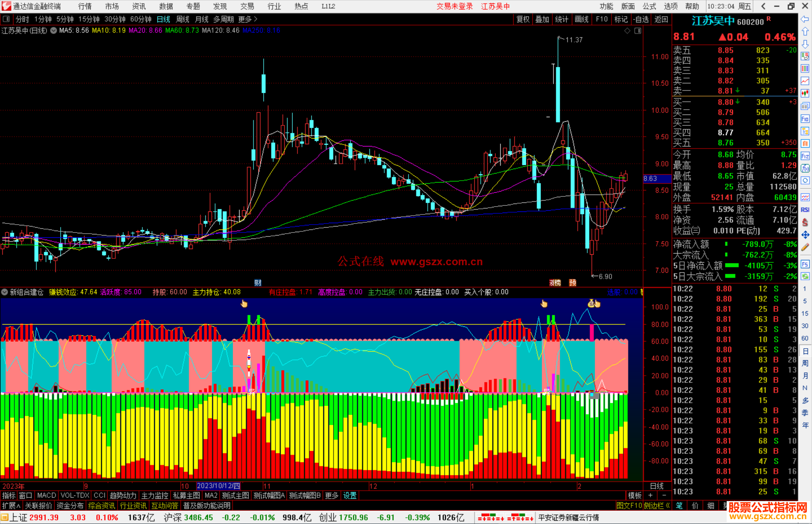Click the plus zoom-in chart button

[x=650, y=495]
